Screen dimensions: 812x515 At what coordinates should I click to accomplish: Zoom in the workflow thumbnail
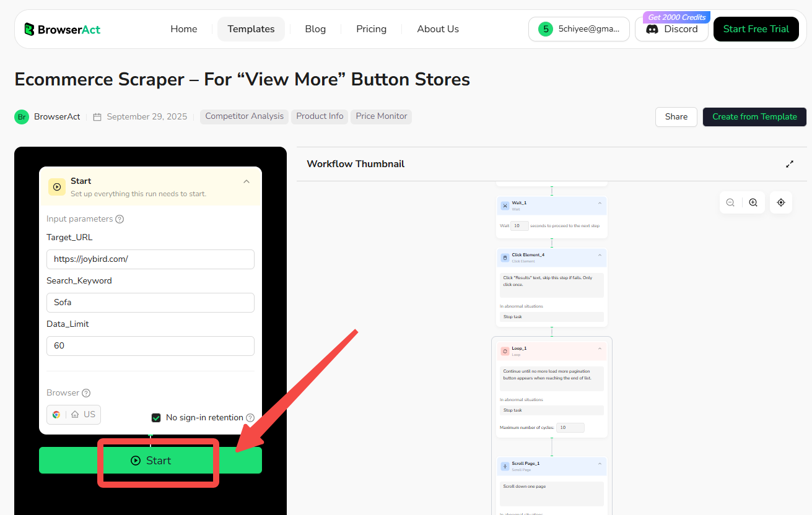pyautogui.click(x=753, y=202)
